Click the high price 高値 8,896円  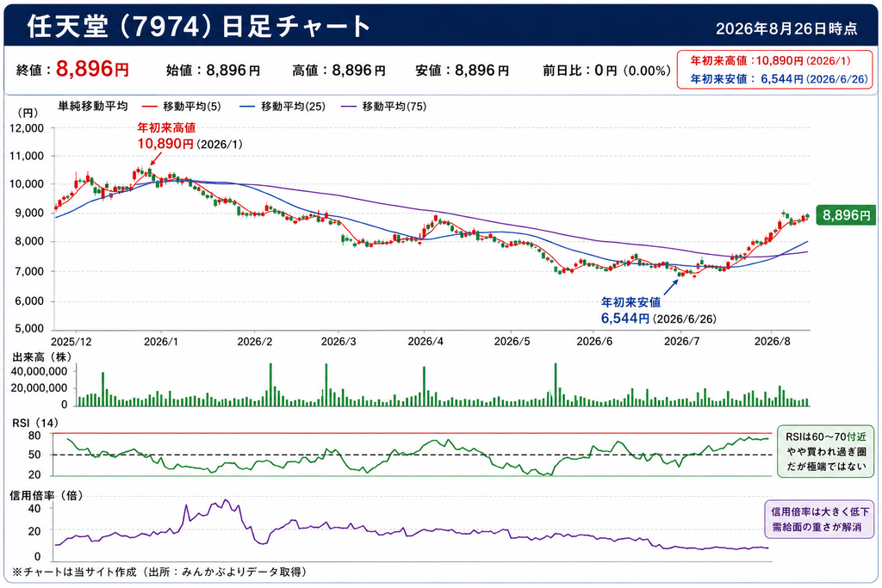click(339, 71)
